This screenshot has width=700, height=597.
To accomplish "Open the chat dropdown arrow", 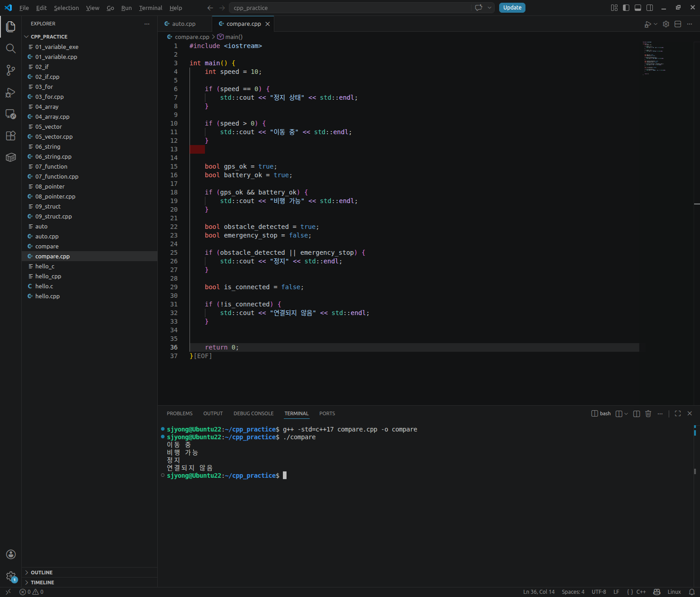I will tap(489, 8).
